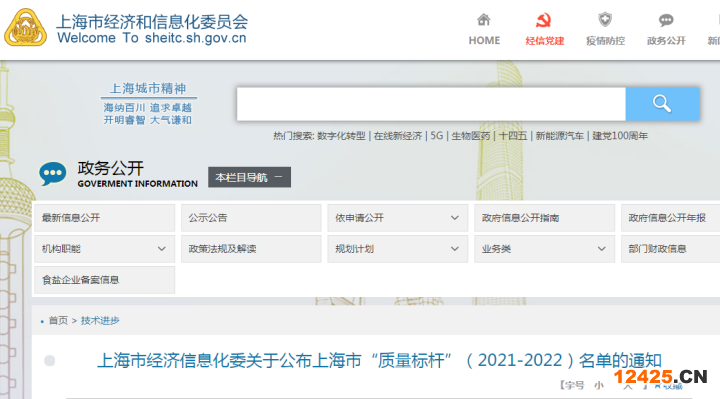Click the Shanghai commission emblem logo

coord(26,28)
